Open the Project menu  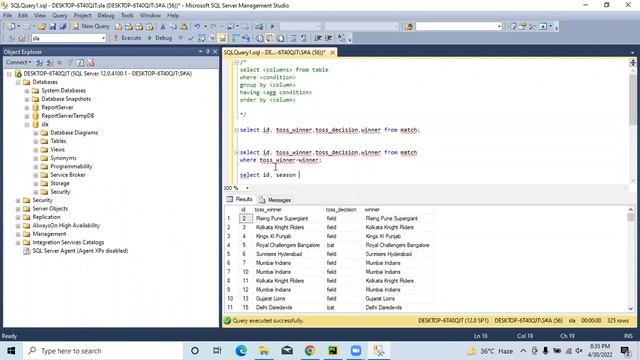[x=82, y=16]
